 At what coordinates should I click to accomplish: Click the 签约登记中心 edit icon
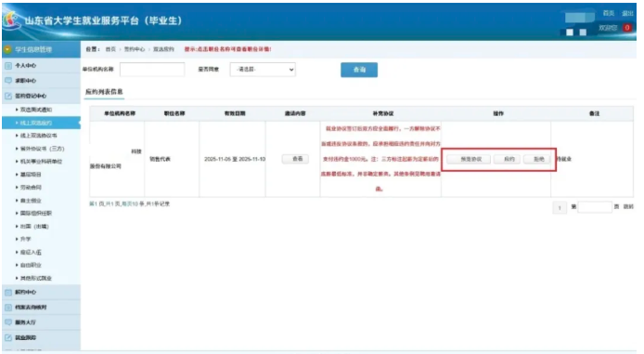(7, 96)
